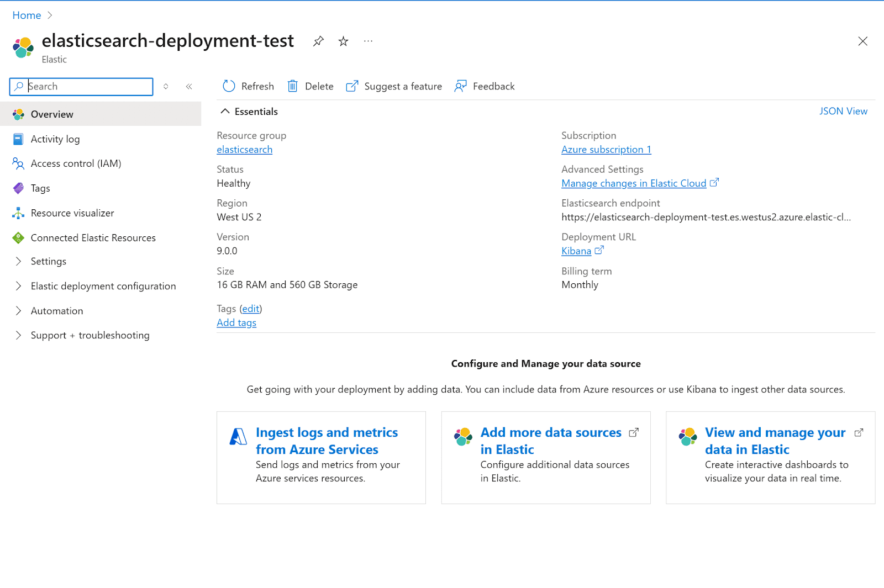Click the Suggest a feature icon
The image size is (884, 588).
[352, 86]
